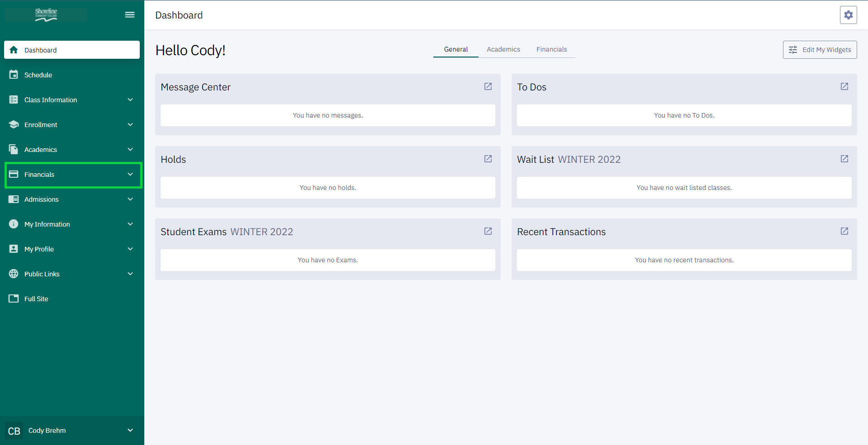
Task: Expand My Information menu chevron
Action: point(130,224)
